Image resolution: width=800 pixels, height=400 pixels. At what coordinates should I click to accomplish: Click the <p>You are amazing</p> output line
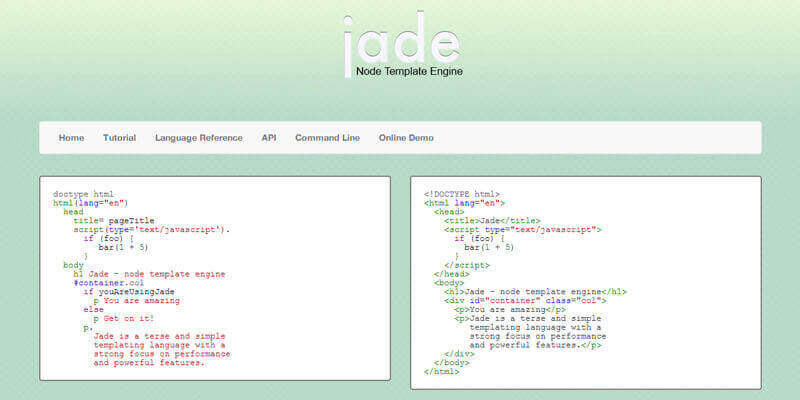point(510,309)
